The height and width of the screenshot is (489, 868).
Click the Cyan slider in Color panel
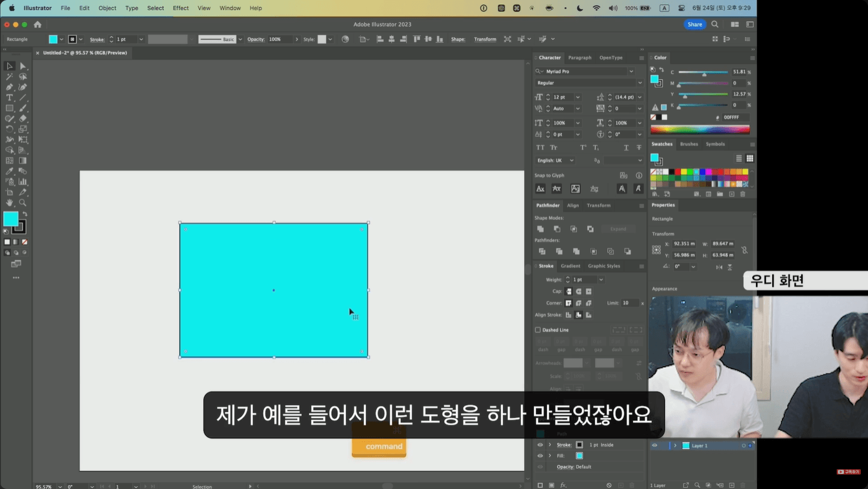[703, 72]
